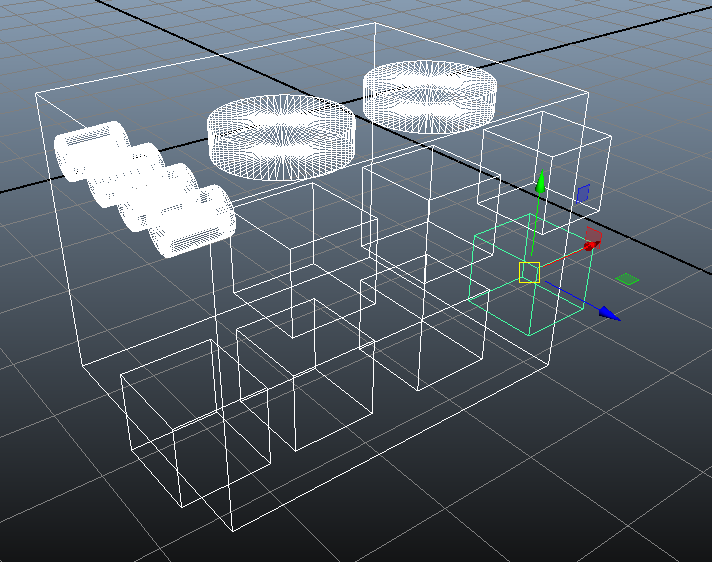Select the blue Z-axis move arrow

coord(609,314)
